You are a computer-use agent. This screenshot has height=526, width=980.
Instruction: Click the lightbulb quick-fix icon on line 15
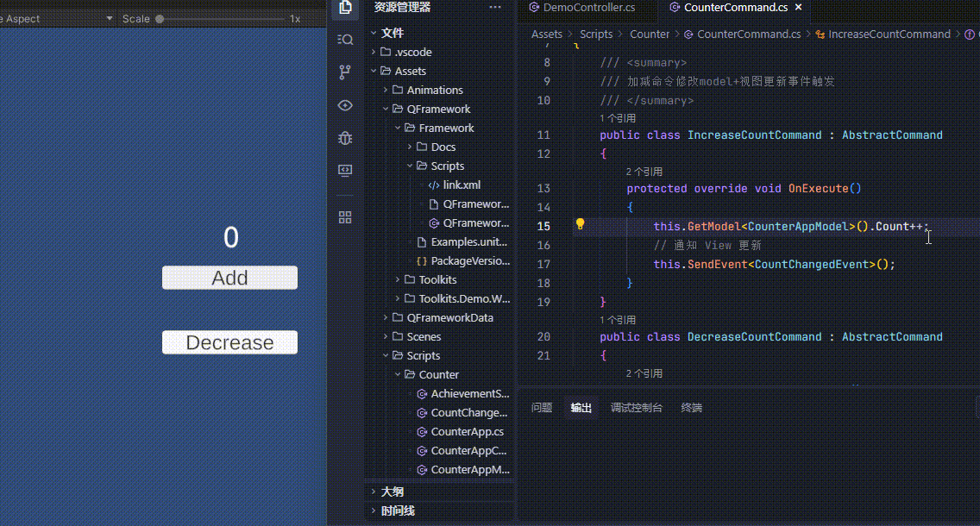pos(581,224)
